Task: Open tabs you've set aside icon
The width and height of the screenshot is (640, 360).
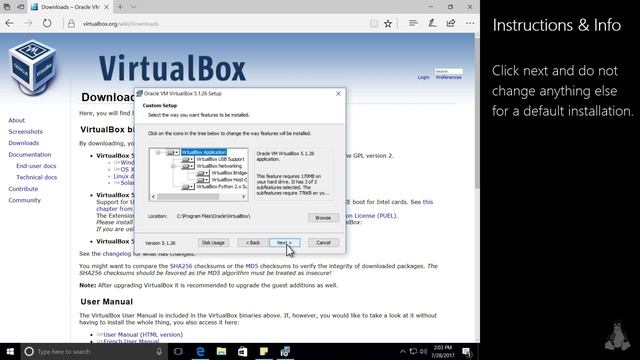Action: 7,7
